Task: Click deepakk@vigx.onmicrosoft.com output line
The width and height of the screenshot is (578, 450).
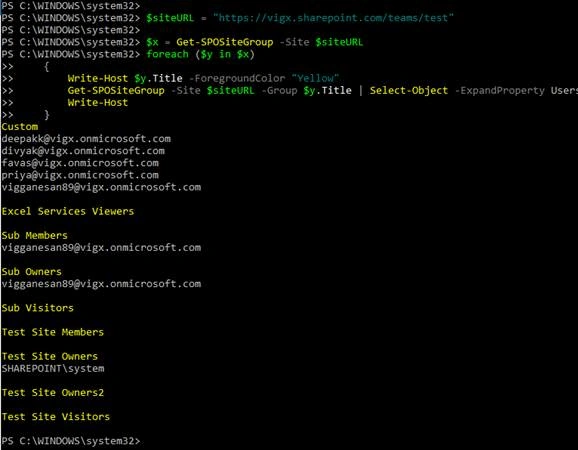Action: pyautogui.click(x=86, y=139)
